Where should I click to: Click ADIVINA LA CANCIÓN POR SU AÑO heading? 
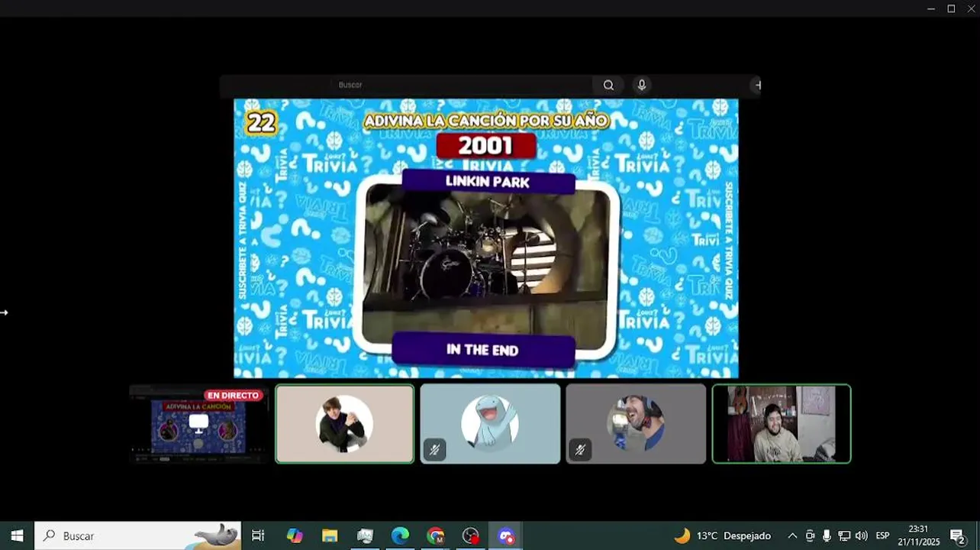point(486,121)
